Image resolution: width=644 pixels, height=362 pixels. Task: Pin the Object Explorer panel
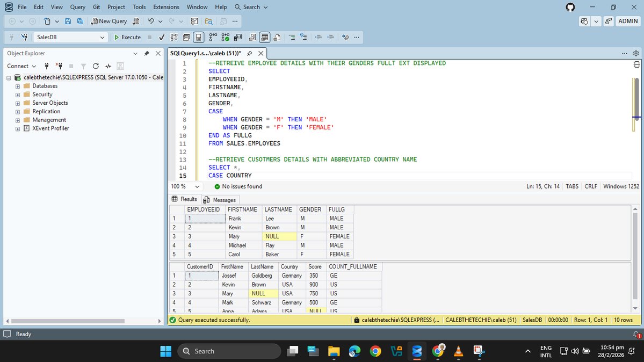[x=147, y=53]
